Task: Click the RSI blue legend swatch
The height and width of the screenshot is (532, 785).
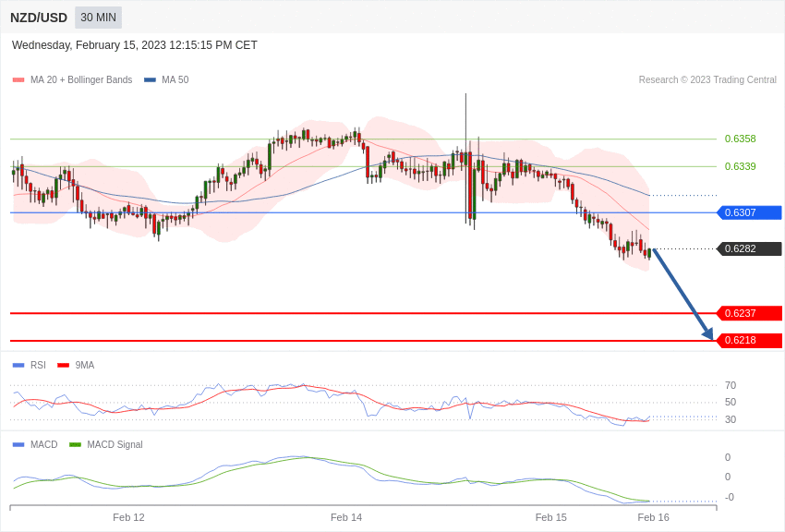Action: point(18,366)
